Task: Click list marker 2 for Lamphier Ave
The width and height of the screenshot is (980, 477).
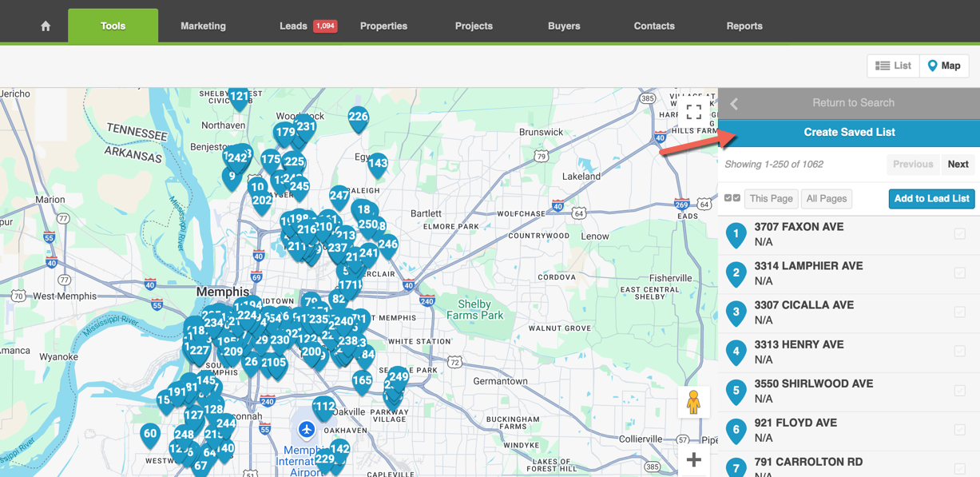Action: pyautogui.click(x=736, y=273)
